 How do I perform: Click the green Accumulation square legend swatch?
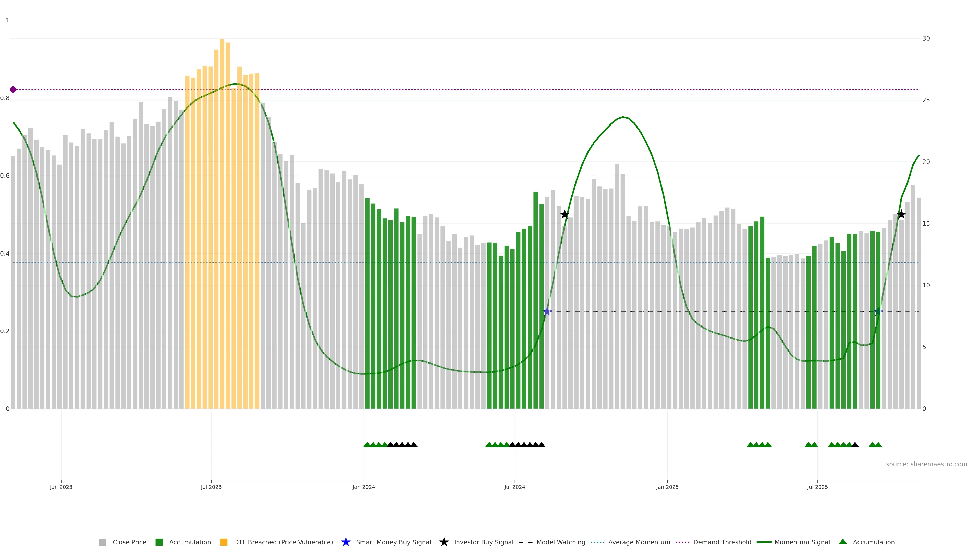click(159, 542)
